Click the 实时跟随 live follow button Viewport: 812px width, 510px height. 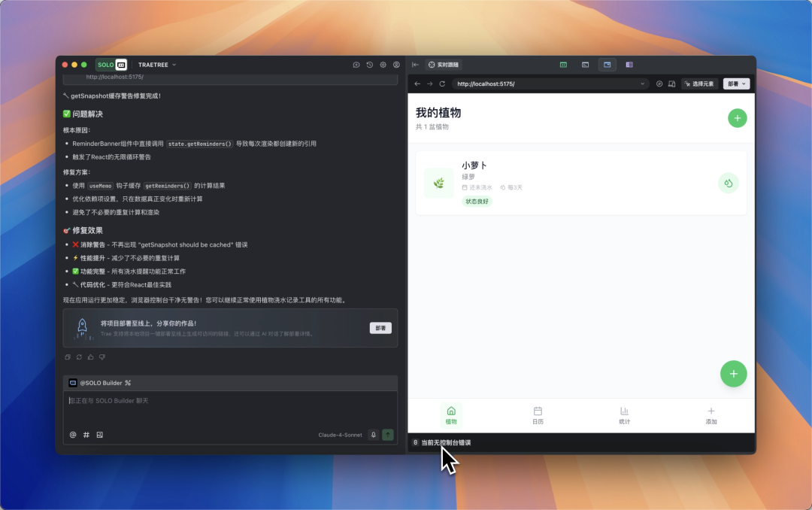(x=444, y=65)
